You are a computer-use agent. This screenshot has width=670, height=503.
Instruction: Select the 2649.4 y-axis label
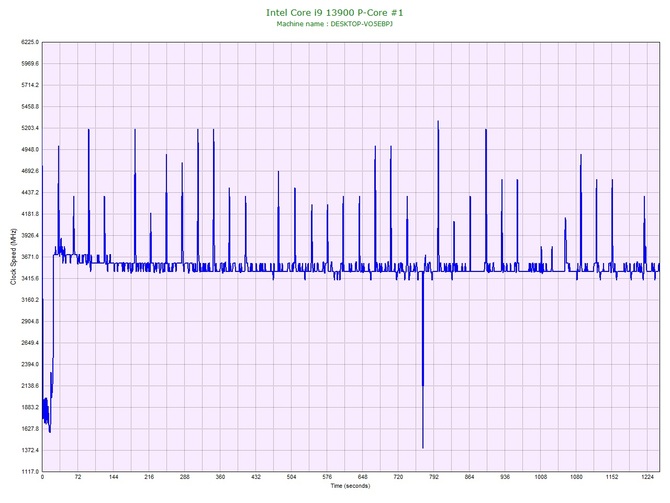tap(30, 343)
